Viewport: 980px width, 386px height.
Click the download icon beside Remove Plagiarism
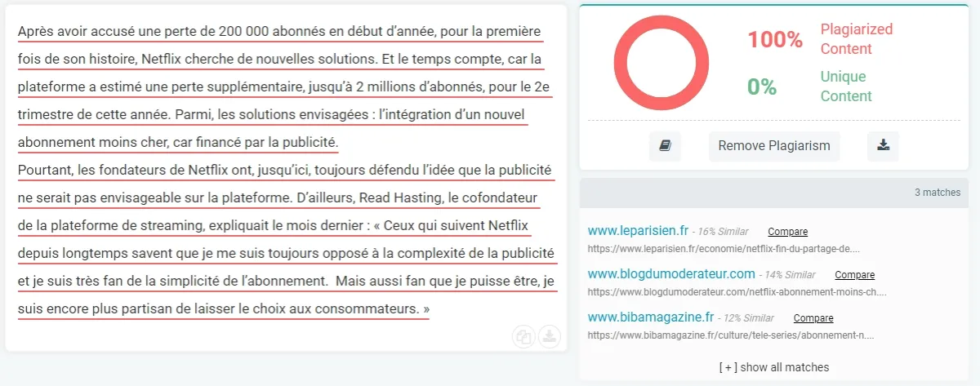[883, 146]
